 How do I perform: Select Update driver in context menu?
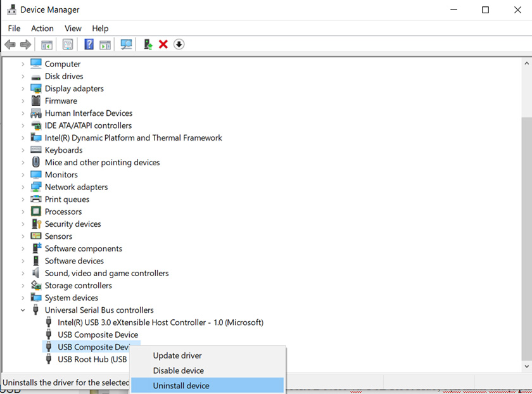click(177, 355)
